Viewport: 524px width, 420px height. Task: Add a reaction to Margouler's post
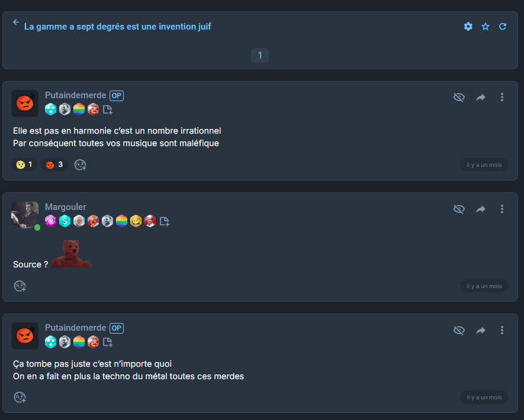tap(20, 286)
